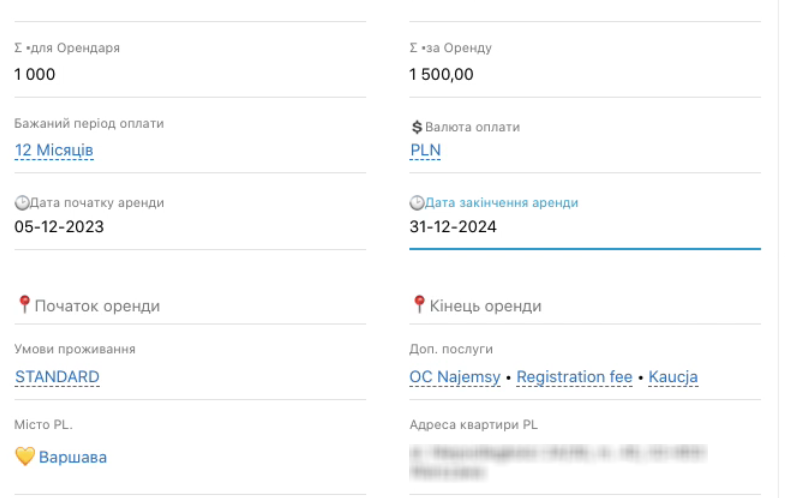Image resolution: width=785 pixels, height=498 pixels.
Task: Click the 1 000 tenant sum field
Action: [x=35, y=74]
